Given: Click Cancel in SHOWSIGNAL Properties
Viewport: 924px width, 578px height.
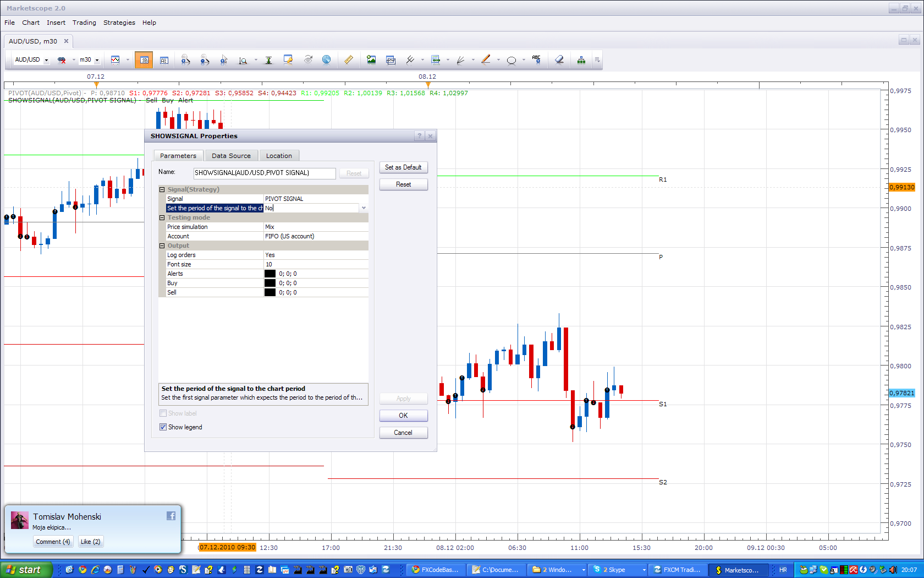Looking at the screenshot, I should (x=403, y=433).
